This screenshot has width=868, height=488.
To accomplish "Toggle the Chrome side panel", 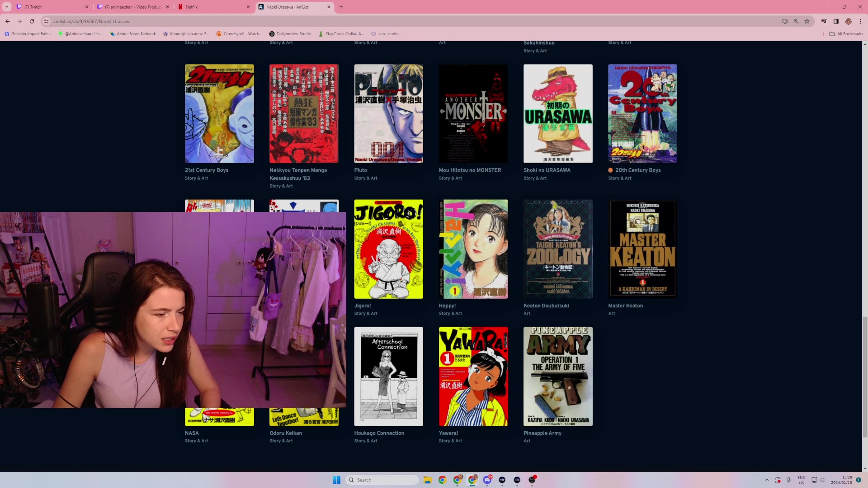I will [x=836, y=21].
